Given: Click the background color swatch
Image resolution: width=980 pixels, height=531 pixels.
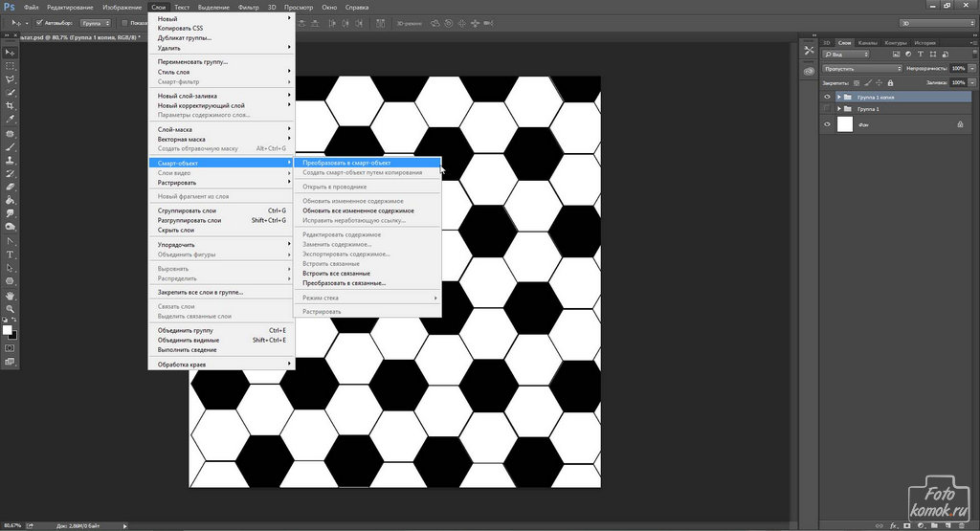Looking at the screenshot, I should coord(13,336).
